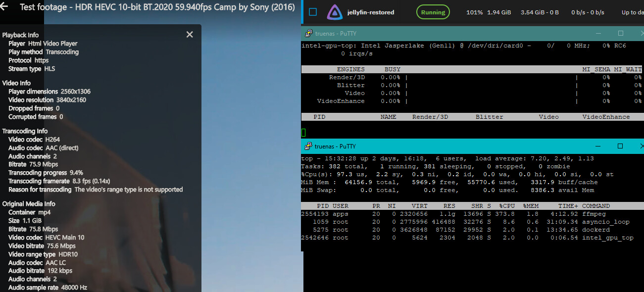
Task: Click 'Play method Transcoding' row
Action: (44, 52)
